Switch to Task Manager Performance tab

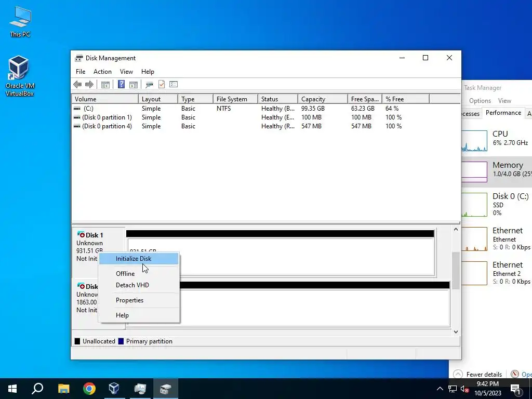coord(503,113)
